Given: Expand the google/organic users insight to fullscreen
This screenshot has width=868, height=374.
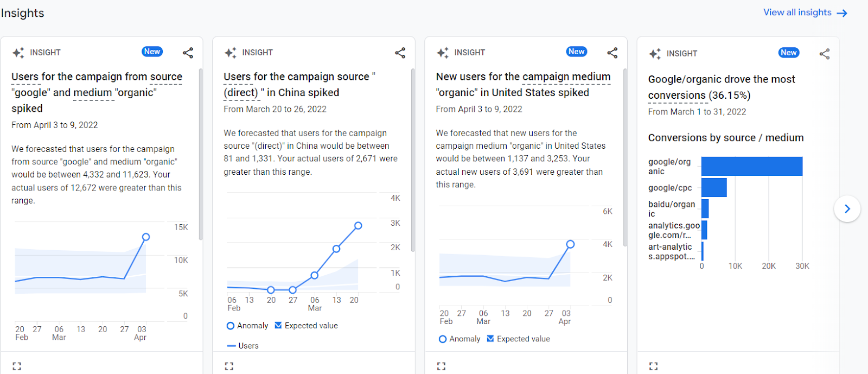Looking at the screenshot, I should click(x=17, y=365).
